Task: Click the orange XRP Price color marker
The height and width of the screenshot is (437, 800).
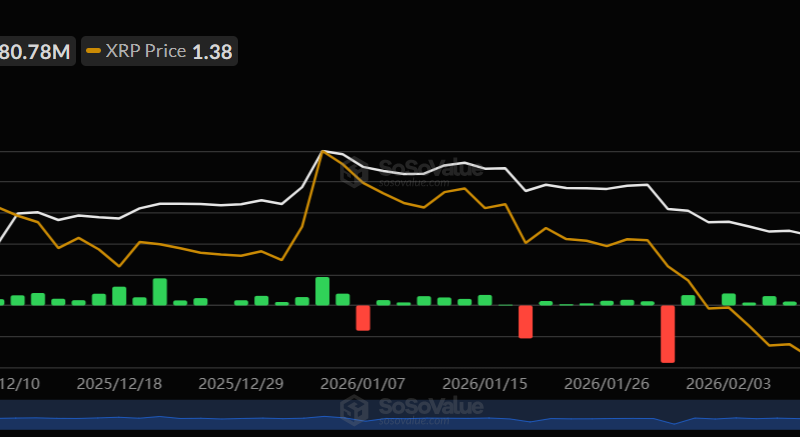Action: point(94,51)
